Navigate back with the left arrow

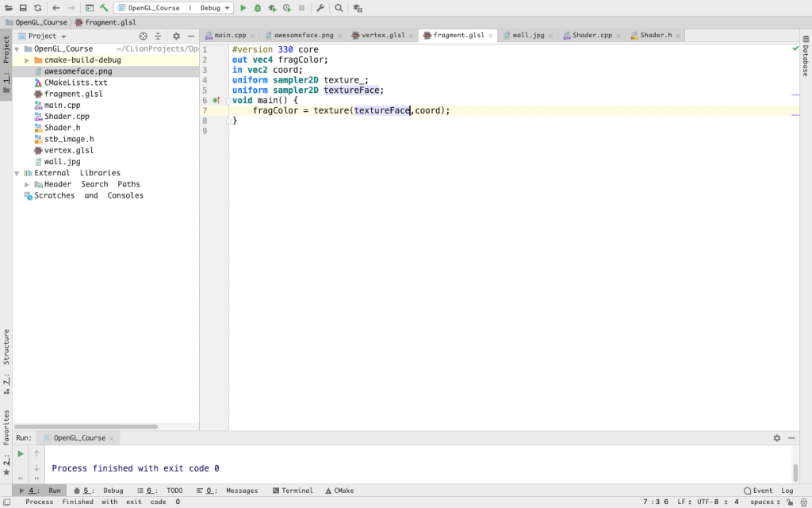click(56, 8)
